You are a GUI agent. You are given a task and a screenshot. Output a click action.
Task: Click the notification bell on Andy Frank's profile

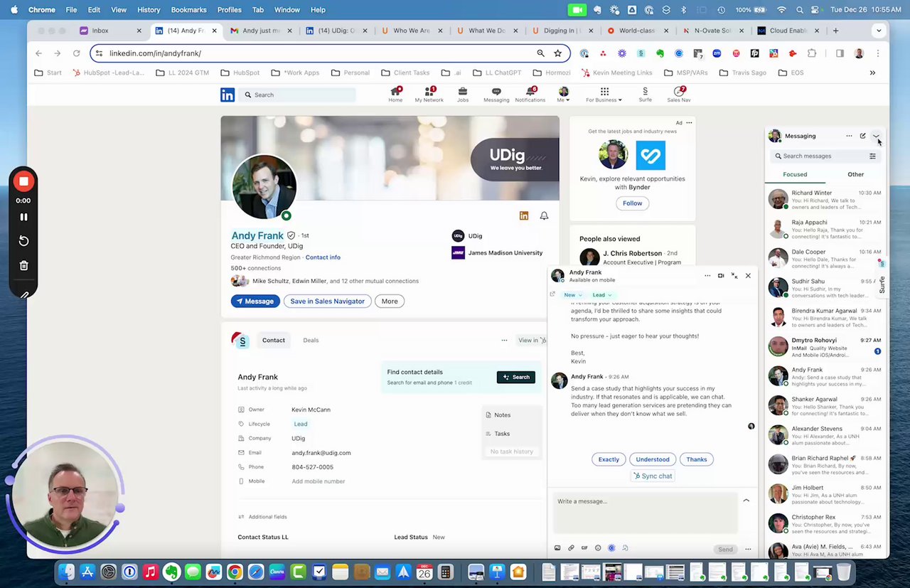point(544,215)
